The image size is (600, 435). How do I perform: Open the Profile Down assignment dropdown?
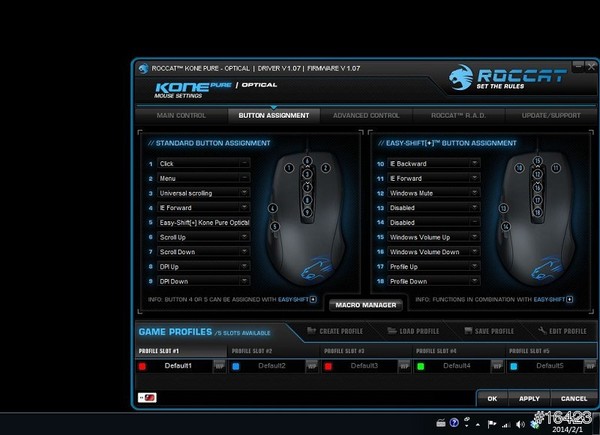pos(434,281)
